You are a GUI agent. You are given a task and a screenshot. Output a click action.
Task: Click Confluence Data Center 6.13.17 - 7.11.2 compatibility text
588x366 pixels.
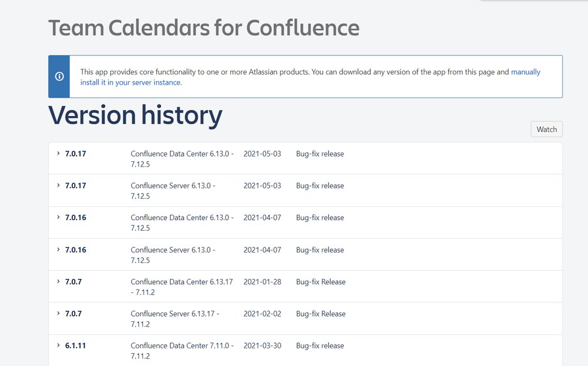[181, 287]
